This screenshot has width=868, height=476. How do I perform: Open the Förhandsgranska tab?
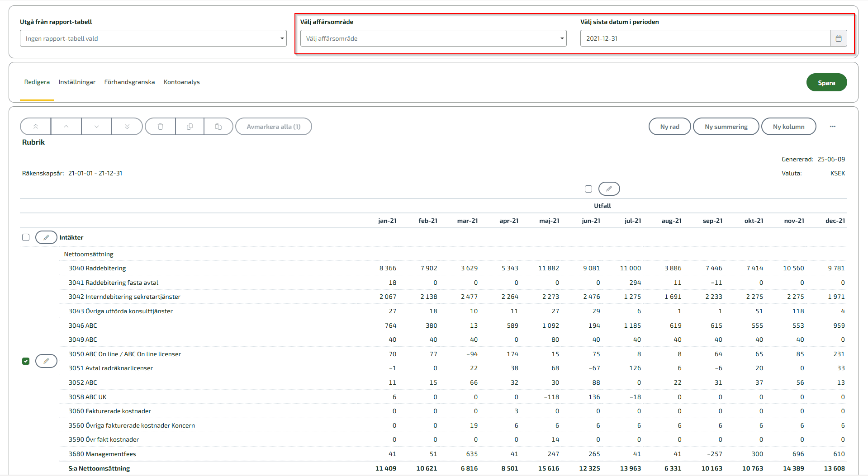click(129, 82)
